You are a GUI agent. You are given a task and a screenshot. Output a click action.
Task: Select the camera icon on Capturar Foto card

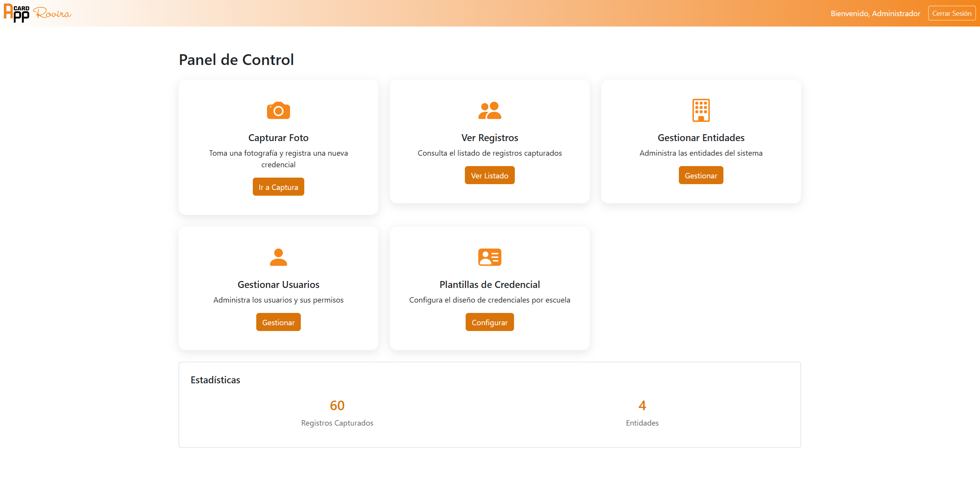coord(278,111)
